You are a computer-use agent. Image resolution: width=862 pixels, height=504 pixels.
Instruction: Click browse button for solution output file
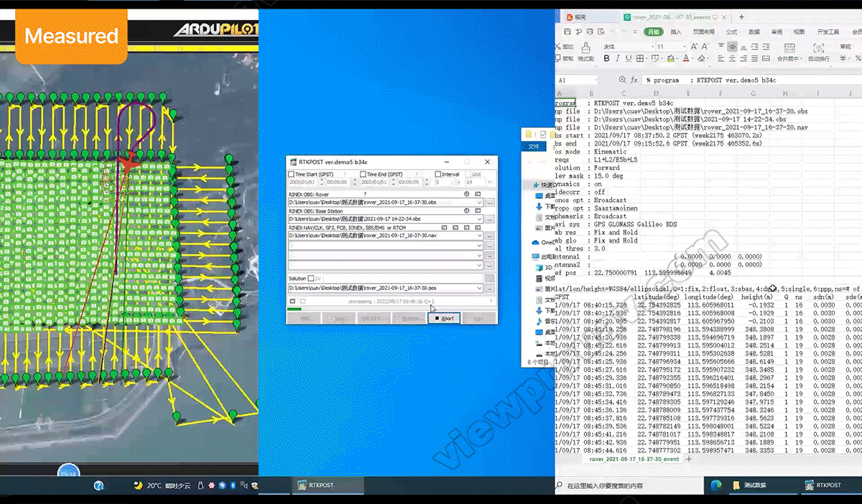click(489, 288)
